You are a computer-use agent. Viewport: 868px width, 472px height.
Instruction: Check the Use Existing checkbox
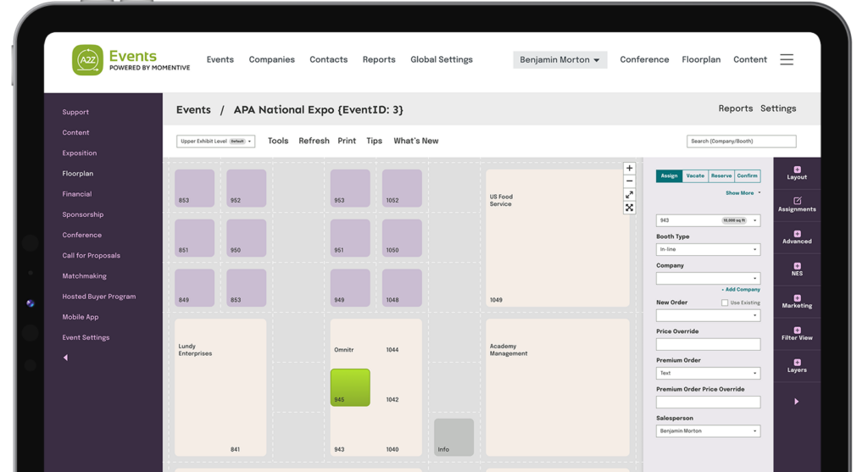tap(725, 303)
